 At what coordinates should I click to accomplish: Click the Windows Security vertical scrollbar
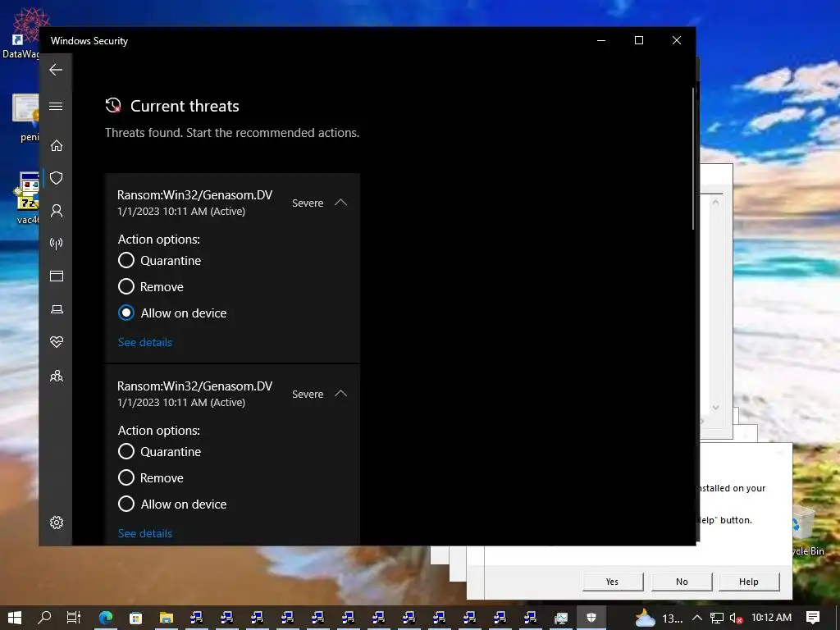click(692, 158)
